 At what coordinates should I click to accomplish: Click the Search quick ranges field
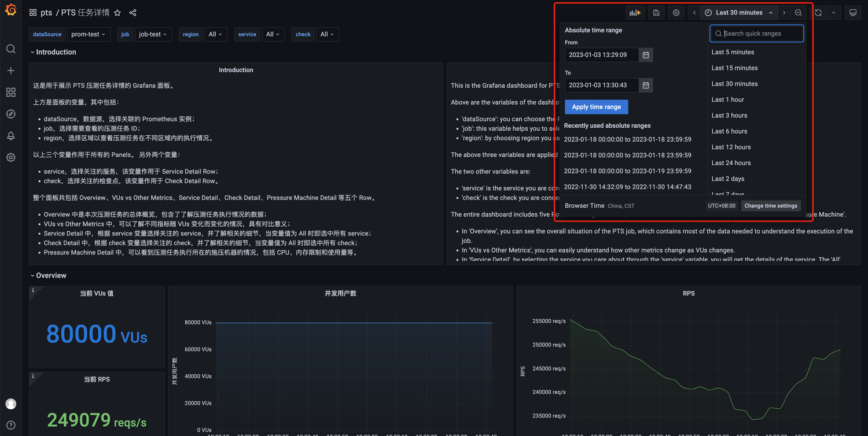(760, 34)
